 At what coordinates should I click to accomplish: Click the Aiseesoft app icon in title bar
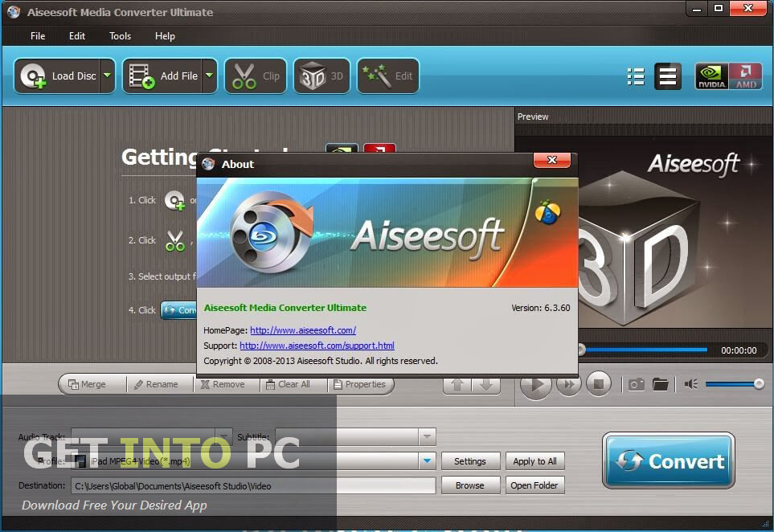tap(14, 12)
